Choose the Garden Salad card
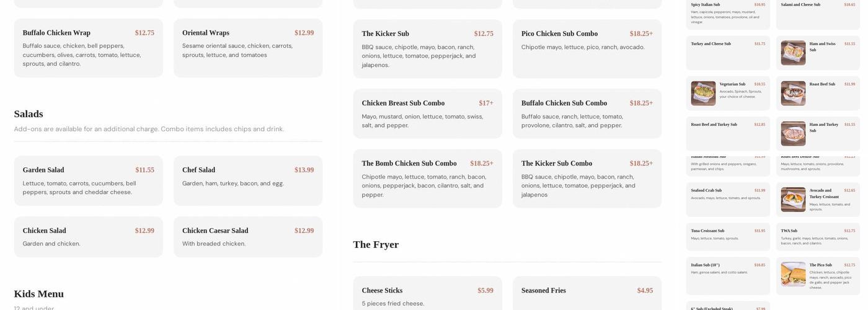 (89, 181)
